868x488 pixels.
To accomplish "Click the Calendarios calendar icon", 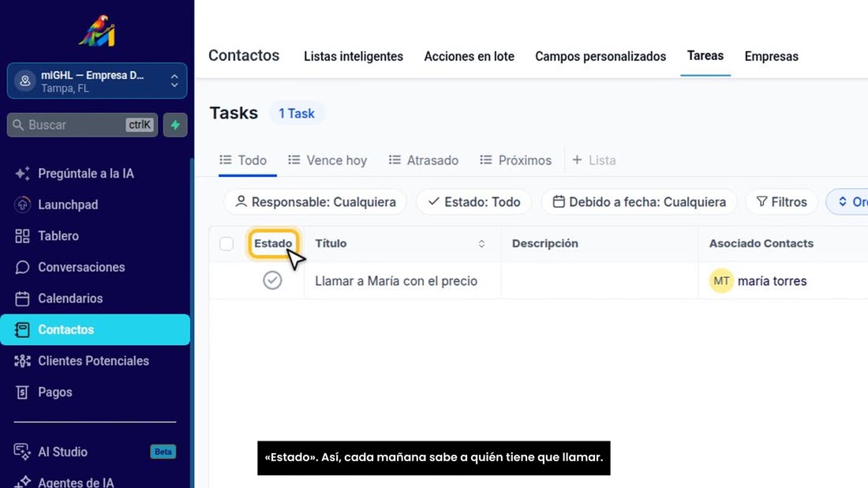I will click(x=22, y=298).
